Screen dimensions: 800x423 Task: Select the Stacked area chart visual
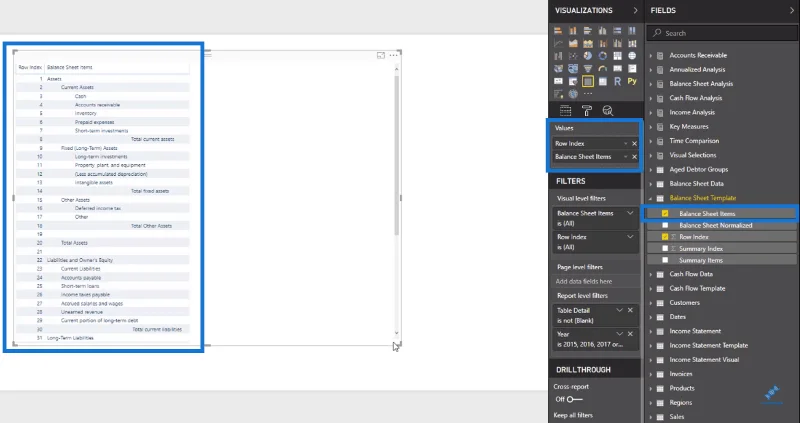pos(588,43)
